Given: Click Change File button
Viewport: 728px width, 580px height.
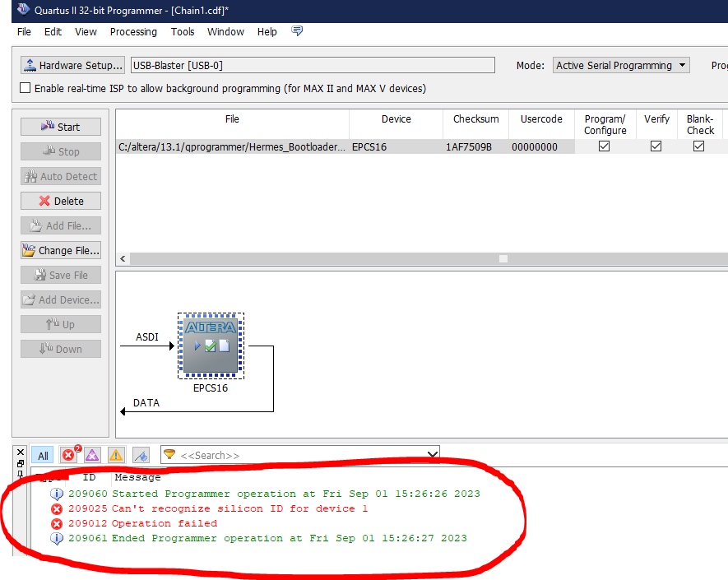Looking at the screenshot, I should pos(61,250).
